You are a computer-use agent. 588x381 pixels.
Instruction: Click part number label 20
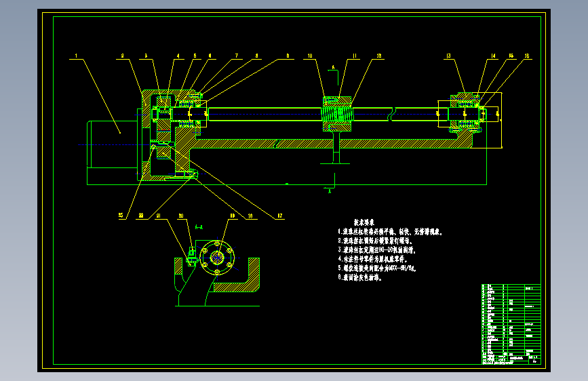click(x=181, y=216)
